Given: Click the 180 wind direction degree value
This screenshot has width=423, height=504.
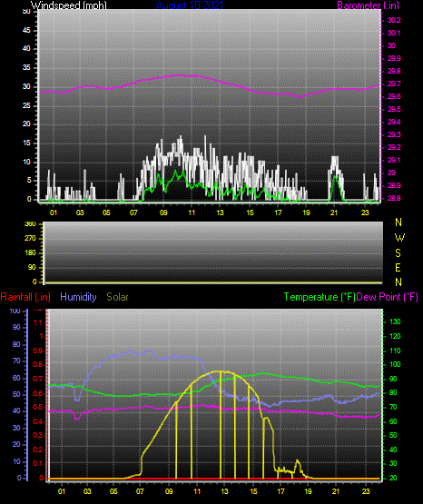Looking at the screenshot, I should click(30, 253).
